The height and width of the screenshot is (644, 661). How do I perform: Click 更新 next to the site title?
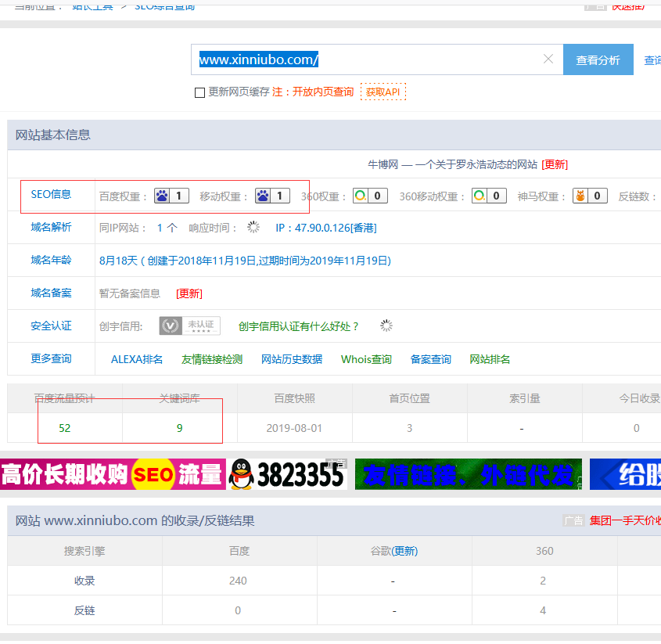tap(555, 164)
